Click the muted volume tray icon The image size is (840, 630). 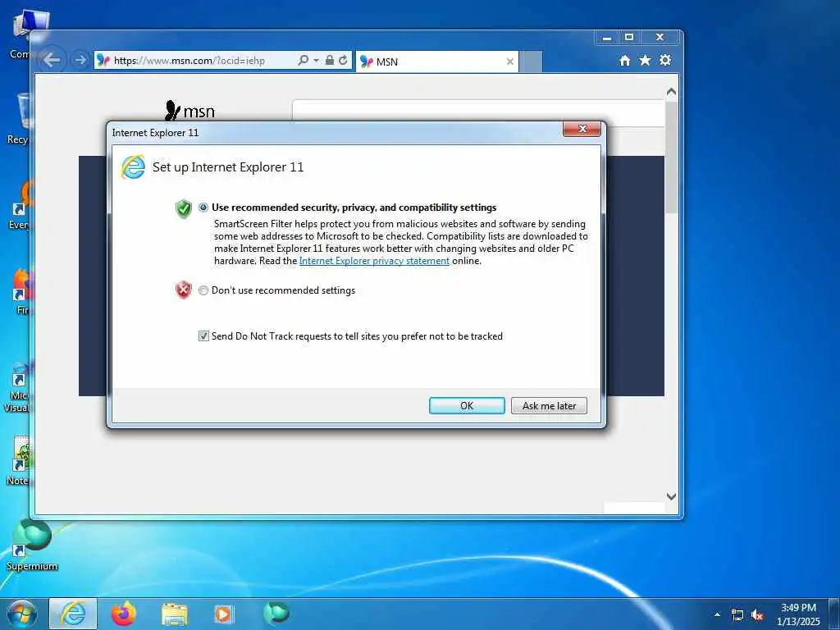click(x=757, y=615)
